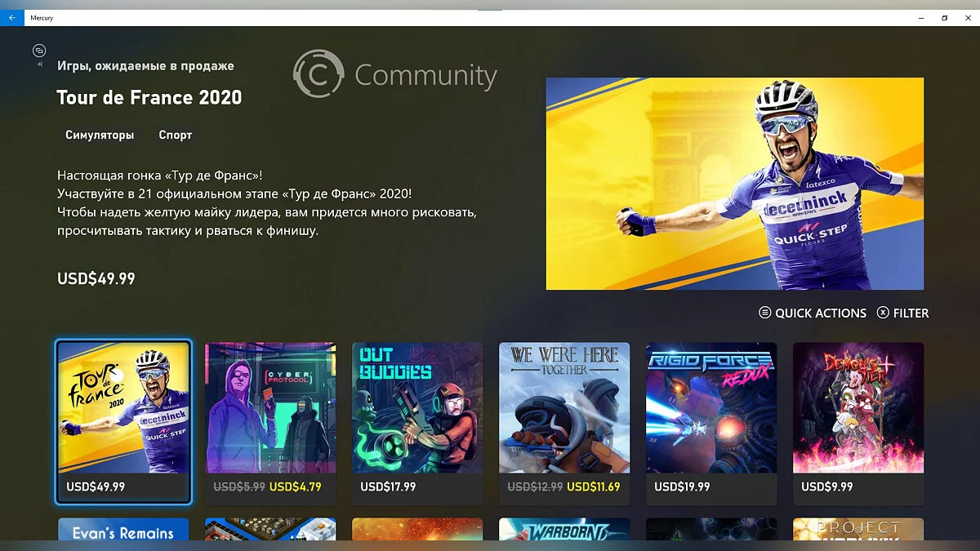
Task: Click the discounted price USD$11.69
Action: point(593,487)
